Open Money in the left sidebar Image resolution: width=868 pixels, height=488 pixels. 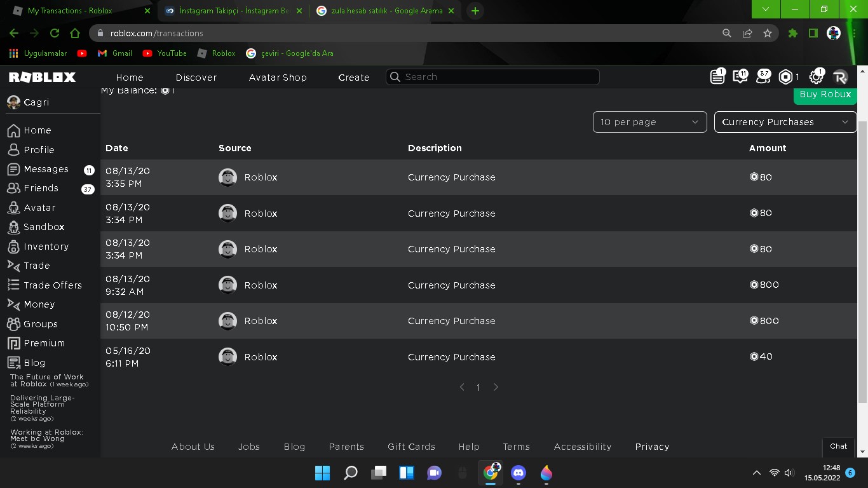31,304
